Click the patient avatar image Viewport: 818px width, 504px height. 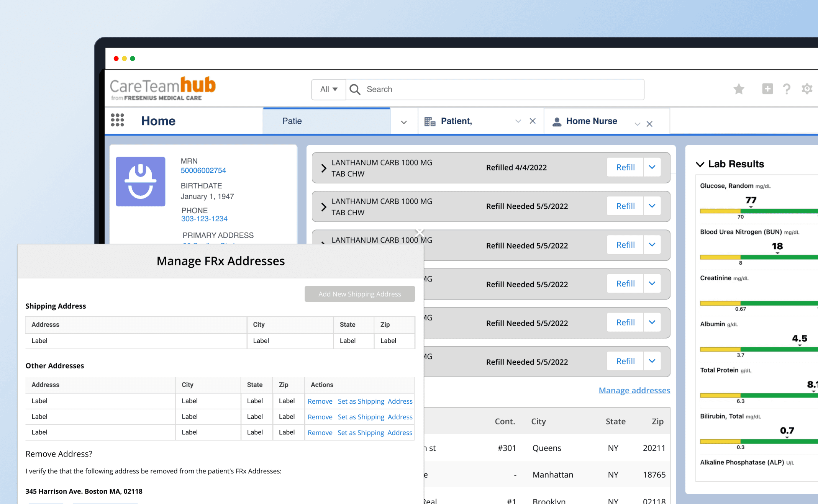pyautogui.click(x=141, y=182)
